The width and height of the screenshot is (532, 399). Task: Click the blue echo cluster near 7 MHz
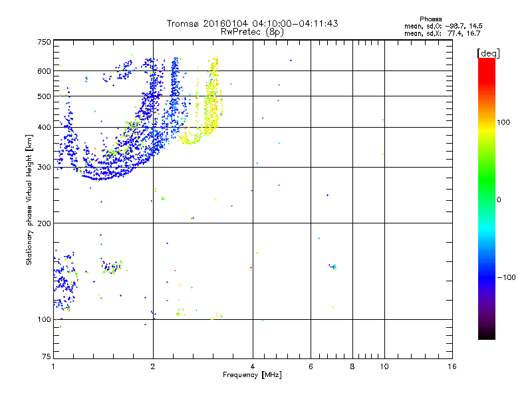(x=333, y=267)
